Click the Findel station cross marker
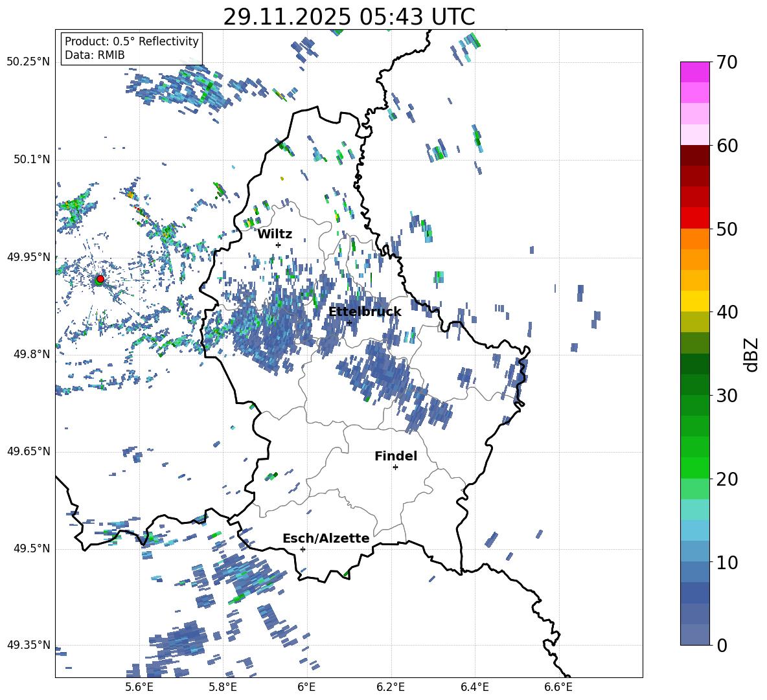The width and height of the screenshot is (767, 700). [395, 468]
